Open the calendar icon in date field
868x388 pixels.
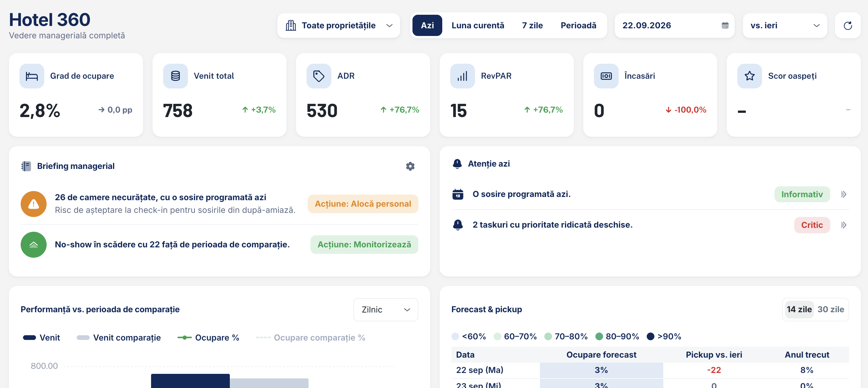tap(725, 26)
